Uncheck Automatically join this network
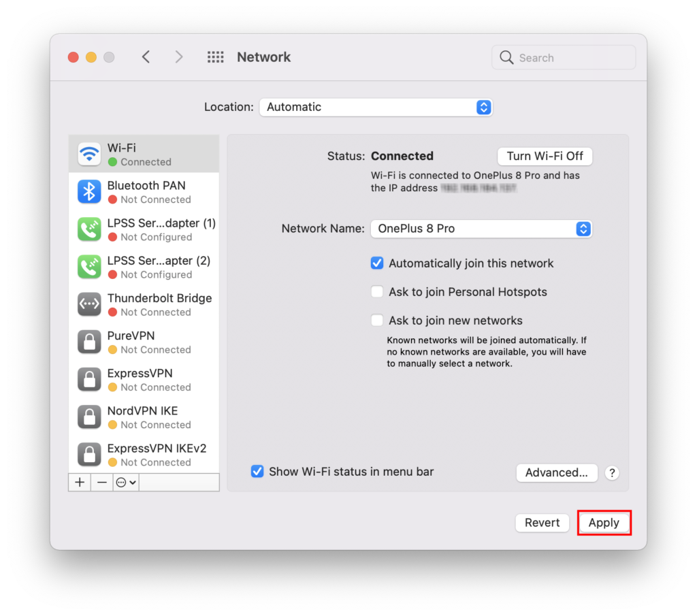 click(377, 263)
